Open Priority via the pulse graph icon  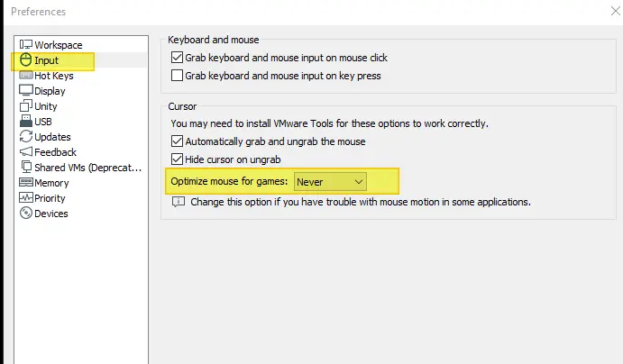(x=26, y=197)
